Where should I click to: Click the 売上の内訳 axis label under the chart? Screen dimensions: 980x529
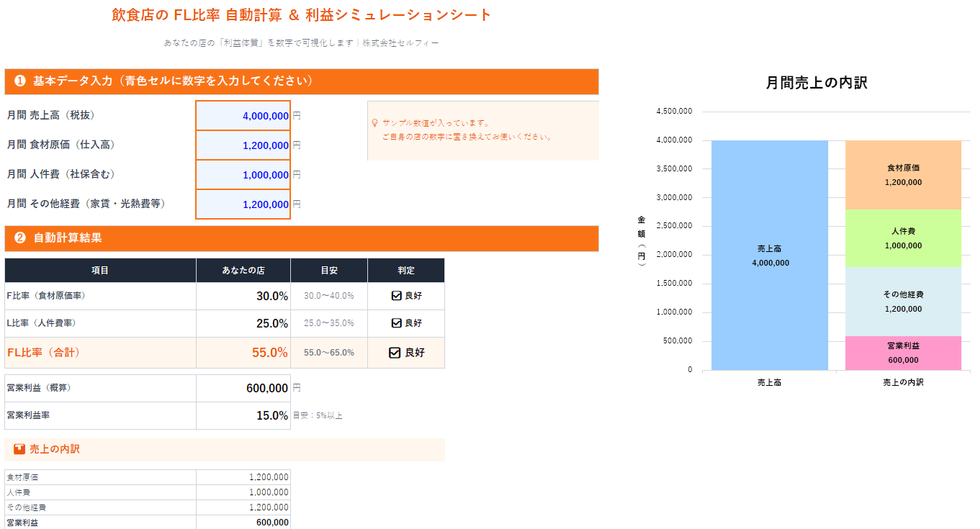(903, 382)
